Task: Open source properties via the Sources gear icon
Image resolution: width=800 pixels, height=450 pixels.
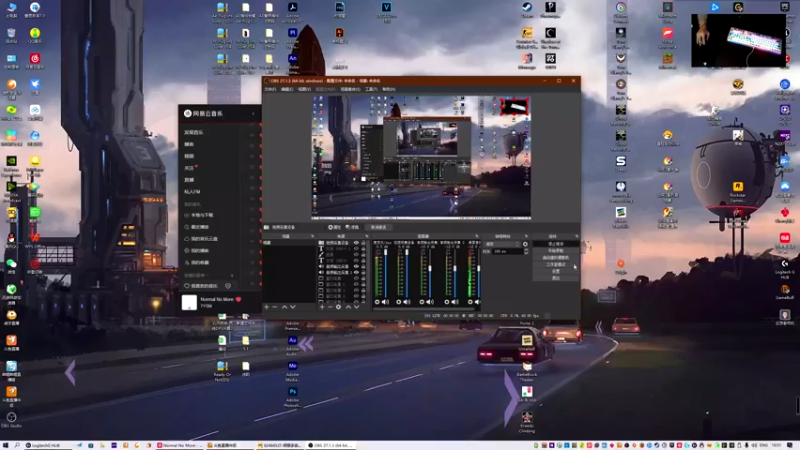Action: pos(338,307)
